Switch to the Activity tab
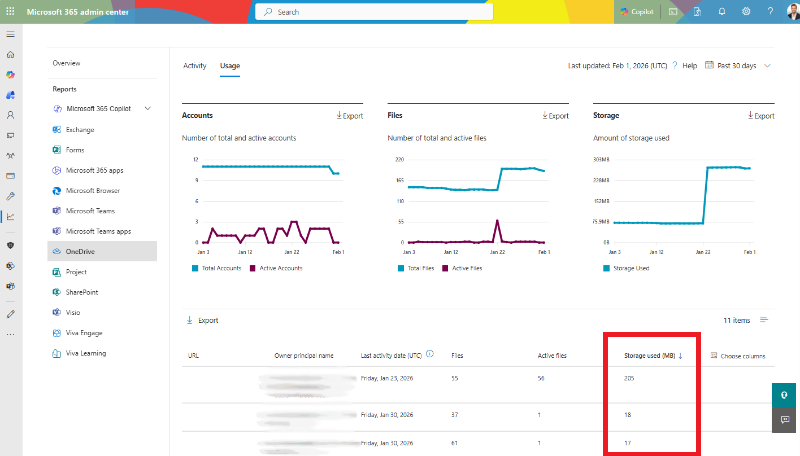The height and width of the screenshot is (456, 800). pos(194,66)
